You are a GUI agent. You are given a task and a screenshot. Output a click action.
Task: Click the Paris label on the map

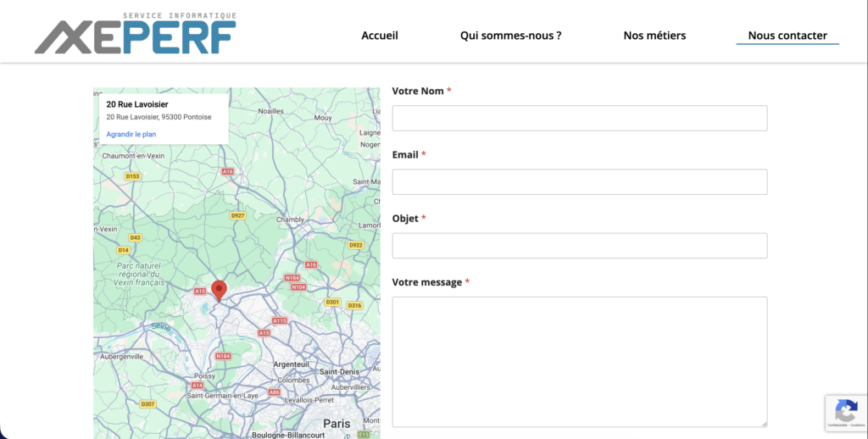[x=337, y=423]
